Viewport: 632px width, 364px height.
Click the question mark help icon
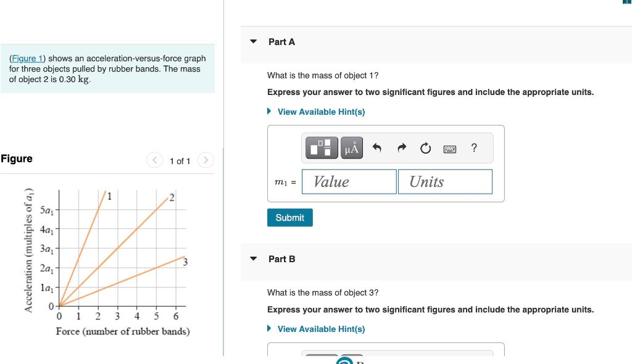click(x=473, y=148)
